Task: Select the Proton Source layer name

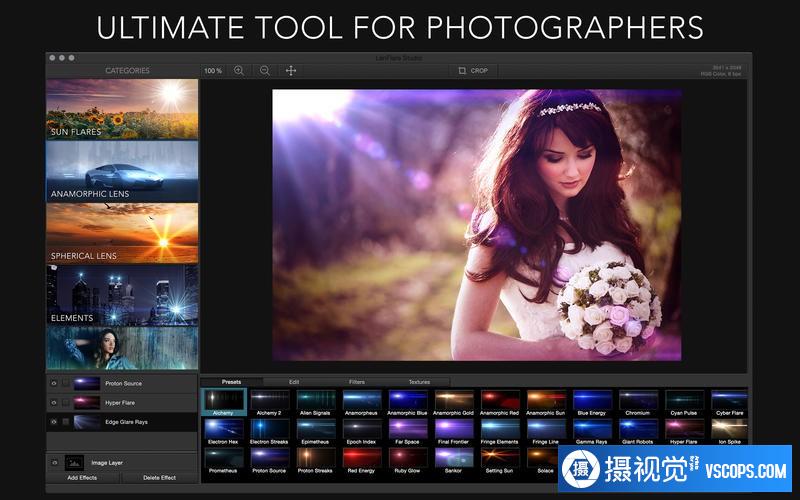Action: [123, 383]
